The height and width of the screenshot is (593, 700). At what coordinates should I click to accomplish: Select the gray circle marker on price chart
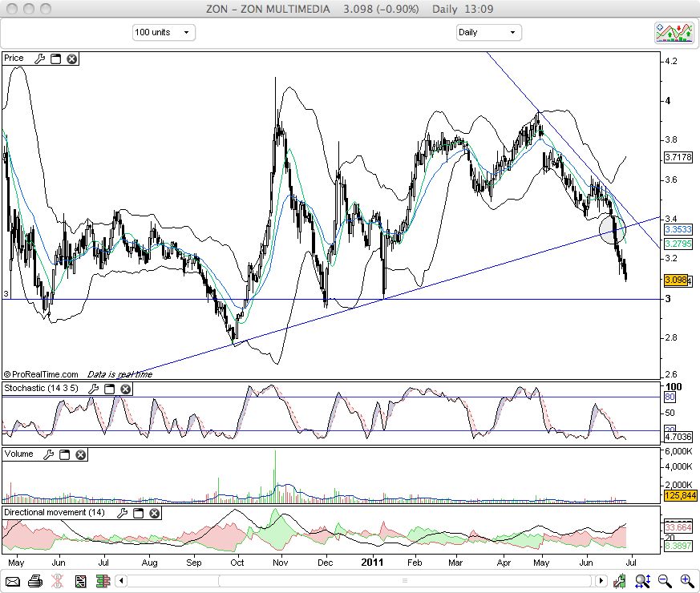[613, 229]
